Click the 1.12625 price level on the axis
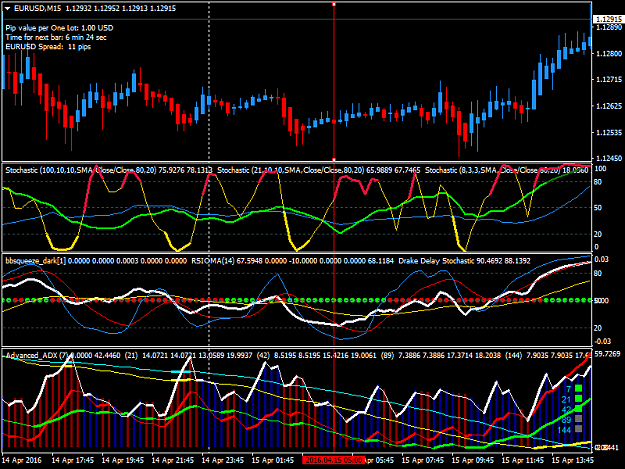The image size is (625, 469). click(x=609, y=106)
